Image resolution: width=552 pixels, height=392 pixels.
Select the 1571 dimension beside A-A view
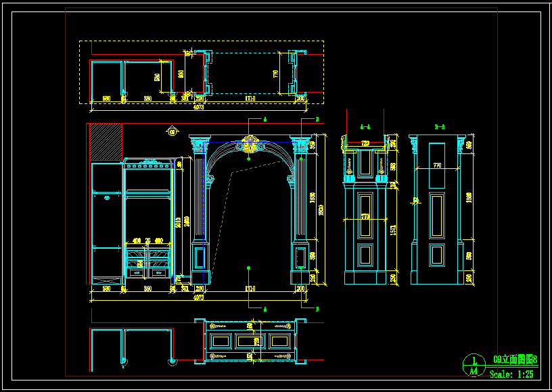tap(393, 230)
